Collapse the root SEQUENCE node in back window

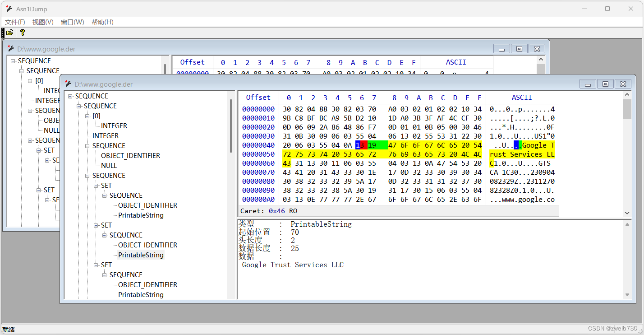13,61
